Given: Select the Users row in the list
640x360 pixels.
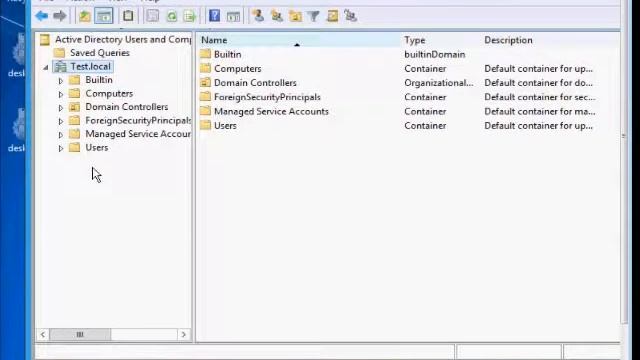Looking at the screenshot, I should coord(225,126).
